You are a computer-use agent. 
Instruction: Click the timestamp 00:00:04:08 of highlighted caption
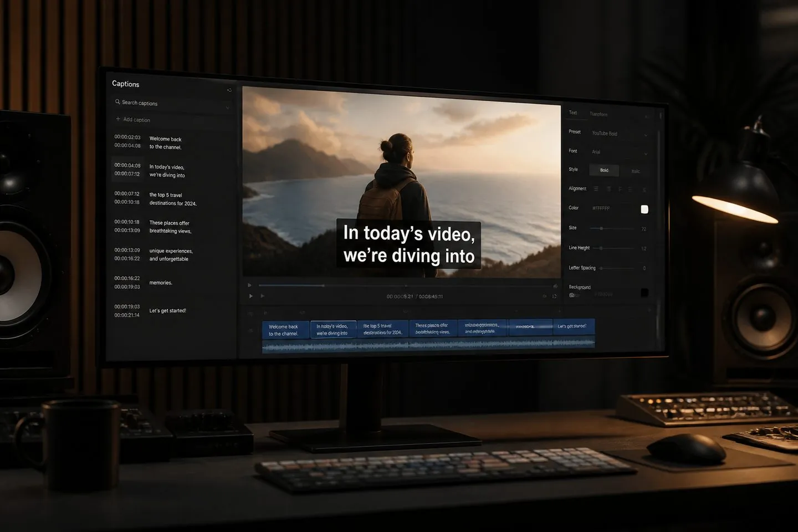click(x=127, y=165)
